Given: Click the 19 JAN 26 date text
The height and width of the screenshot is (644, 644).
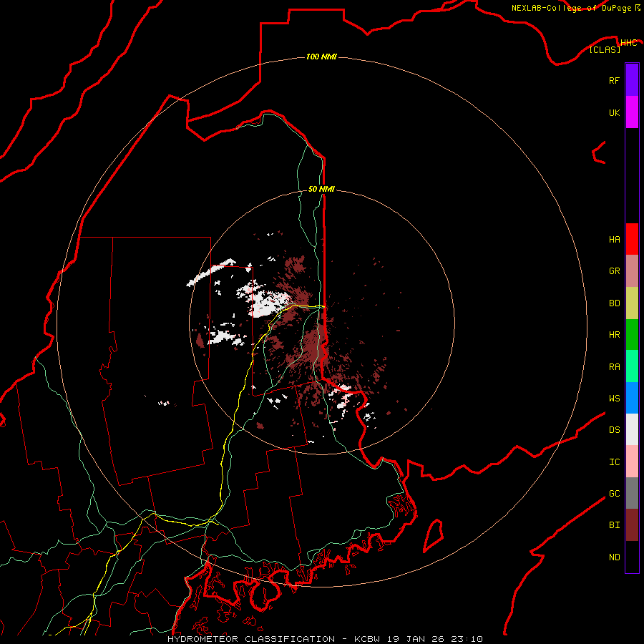Looking at the screenshot, I should tap(416, 639).
